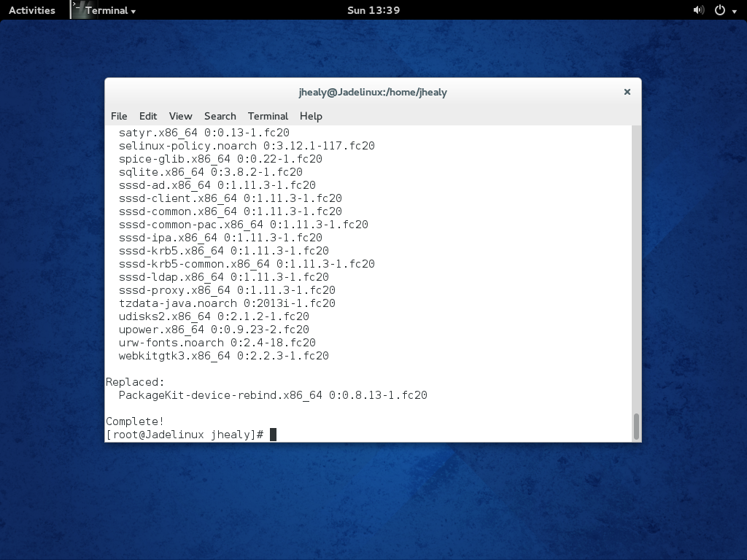
Task: Open the Terminal menu in the menubar
Action: [268, 116]
